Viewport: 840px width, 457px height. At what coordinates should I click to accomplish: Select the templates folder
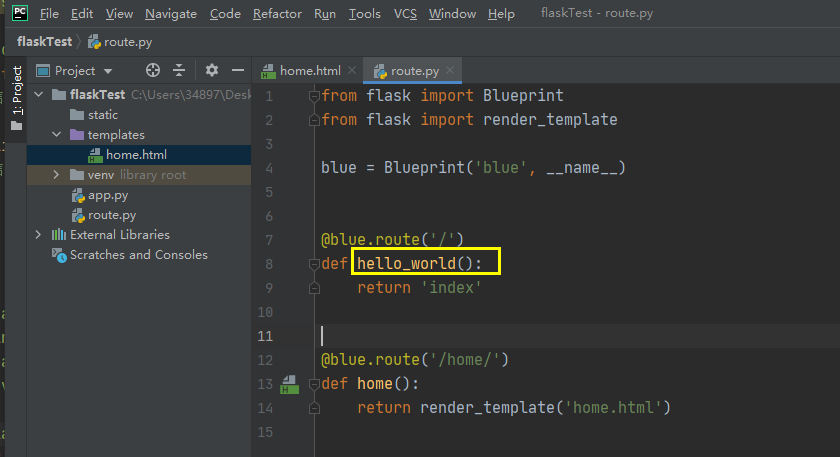pyautogui.click(x=107, y=134)
